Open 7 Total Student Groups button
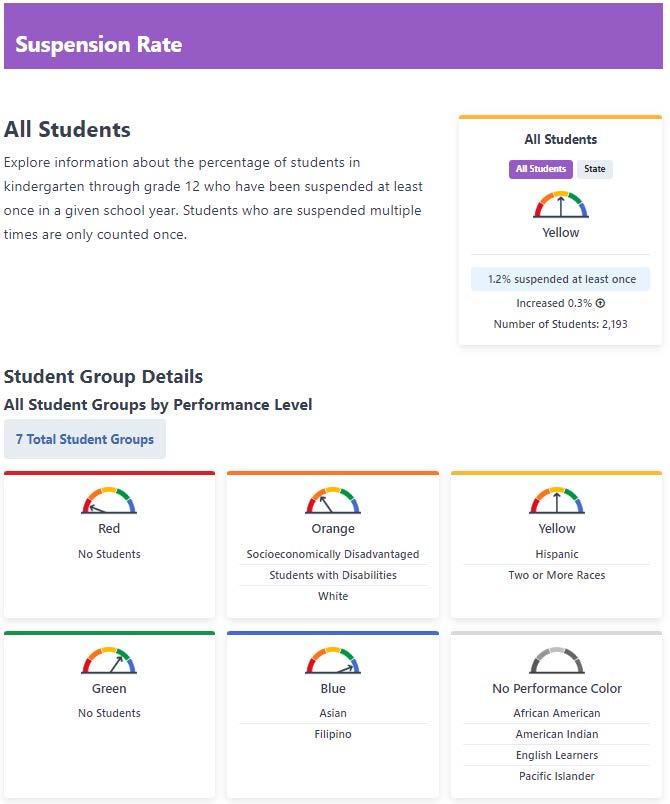The height and width of the screenshot is (804, 670). (85, 439)
